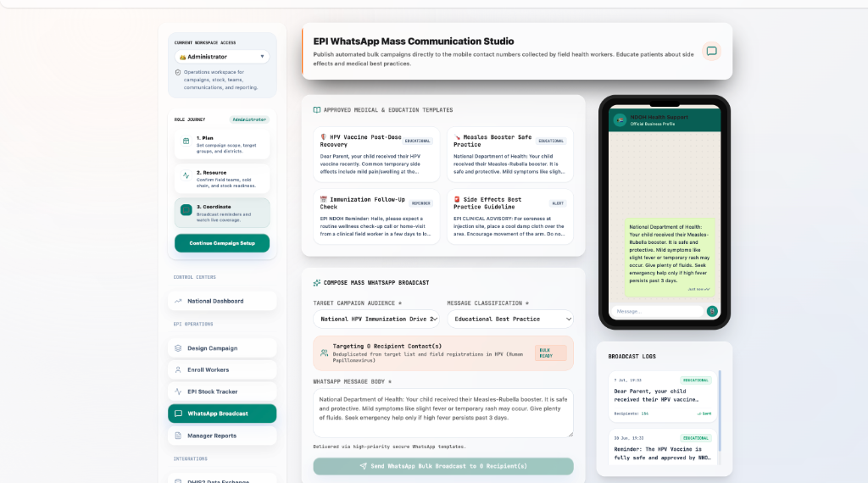This screenshot has width=868, height=483.
Task: Select the WhatsApp Broadcast menu item
Action: [x=222, y=414]
